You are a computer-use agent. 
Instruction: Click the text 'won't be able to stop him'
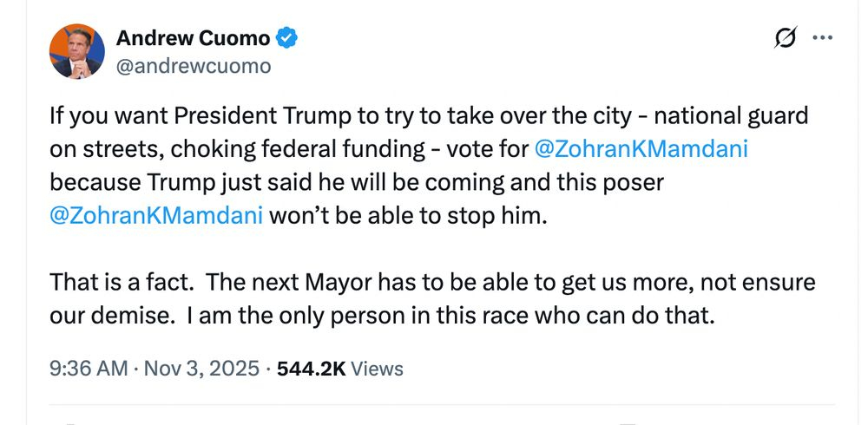point(410,216)
